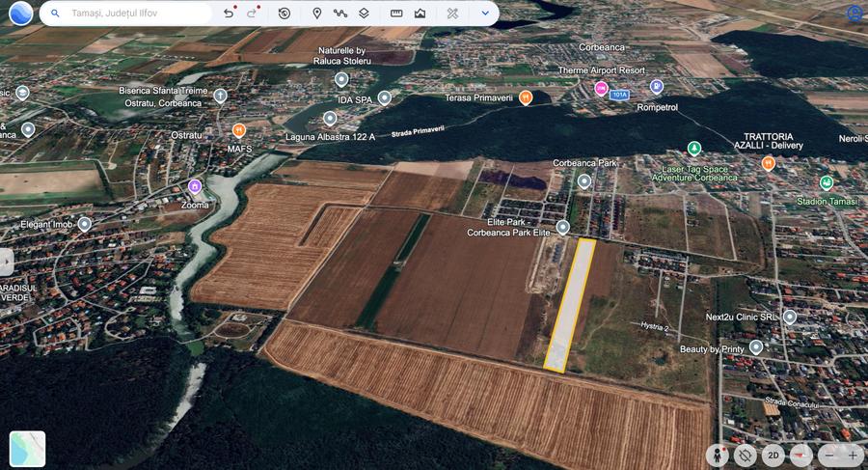Select the IDA SPA marker
868x470 pixels.
coord(384,98)
